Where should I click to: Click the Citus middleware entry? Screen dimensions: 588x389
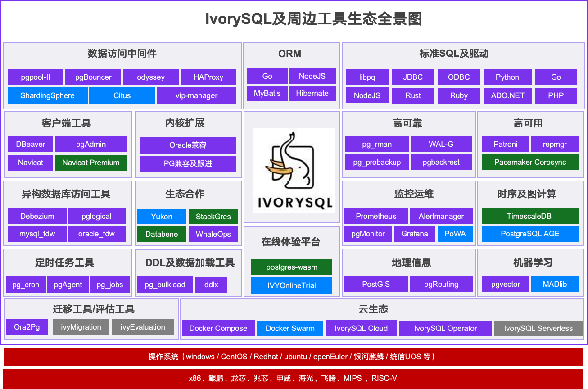click(122, 95)
